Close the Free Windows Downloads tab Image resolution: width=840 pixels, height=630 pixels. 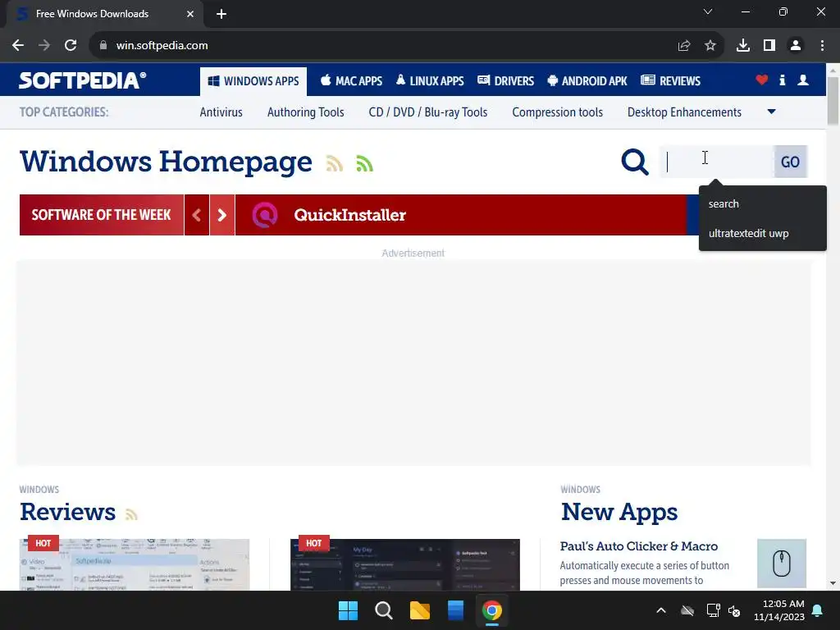[x=190, y=14]
